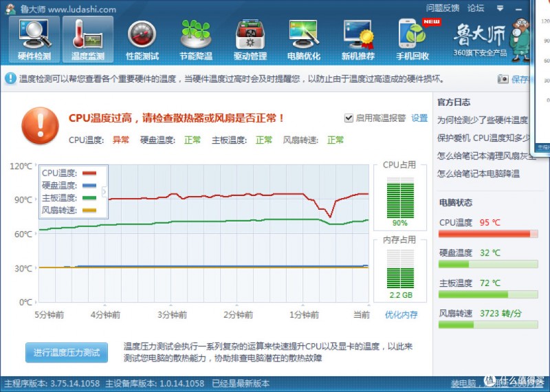
Task: Click the 官方日志 heading
Action: click(x=454, y=102)
